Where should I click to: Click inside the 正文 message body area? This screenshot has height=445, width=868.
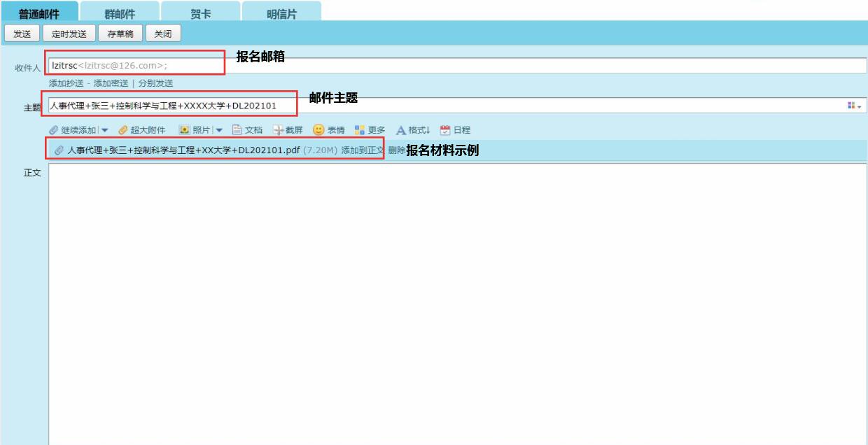pos(455,301)
